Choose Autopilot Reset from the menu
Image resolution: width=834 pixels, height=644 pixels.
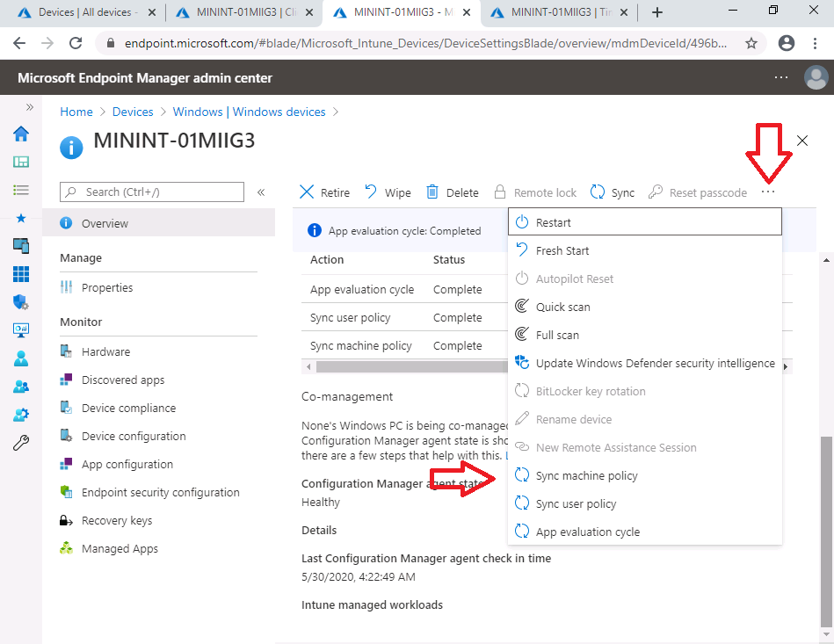coord(645,279)
